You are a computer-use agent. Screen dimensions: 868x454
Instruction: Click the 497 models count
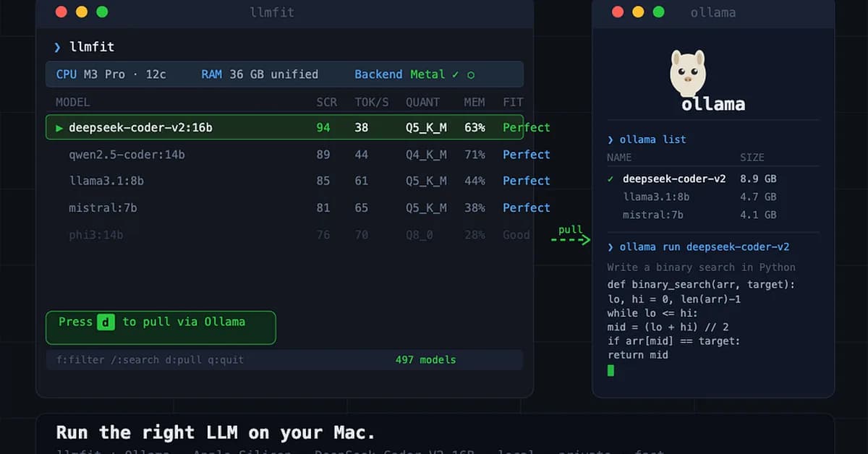pos(425,359)
